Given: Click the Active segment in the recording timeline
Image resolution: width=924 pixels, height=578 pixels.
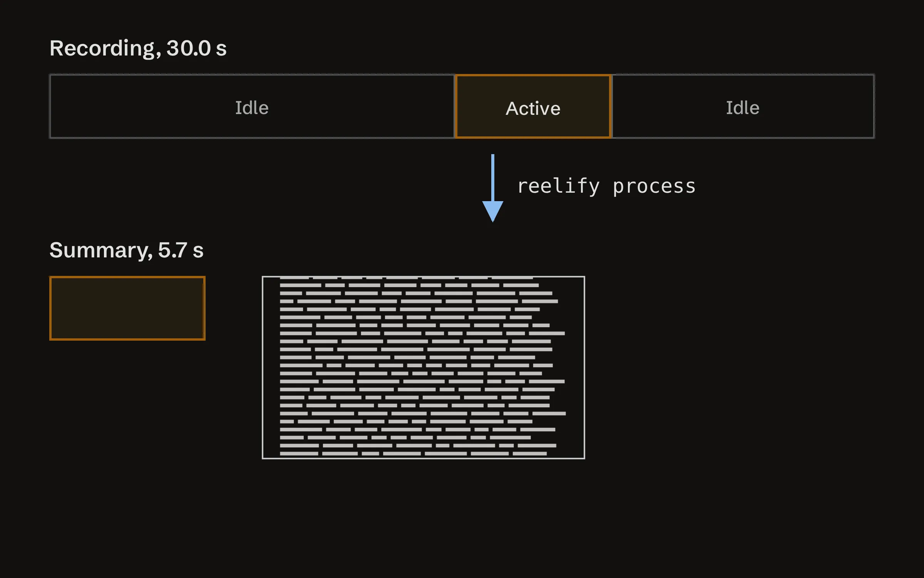Looking at the screenshot, I should [x=533, y=106].
